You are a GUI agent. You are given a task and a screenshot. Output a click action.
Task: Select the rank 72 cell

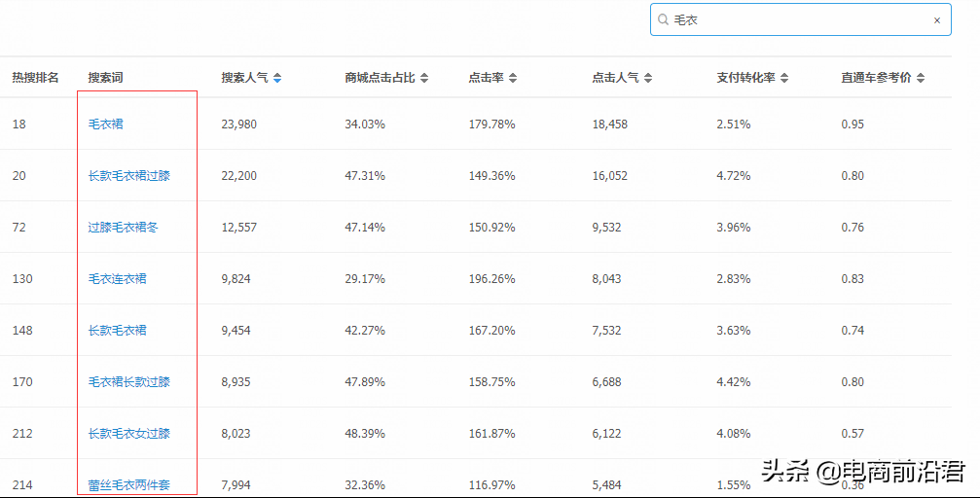[19, 228]
